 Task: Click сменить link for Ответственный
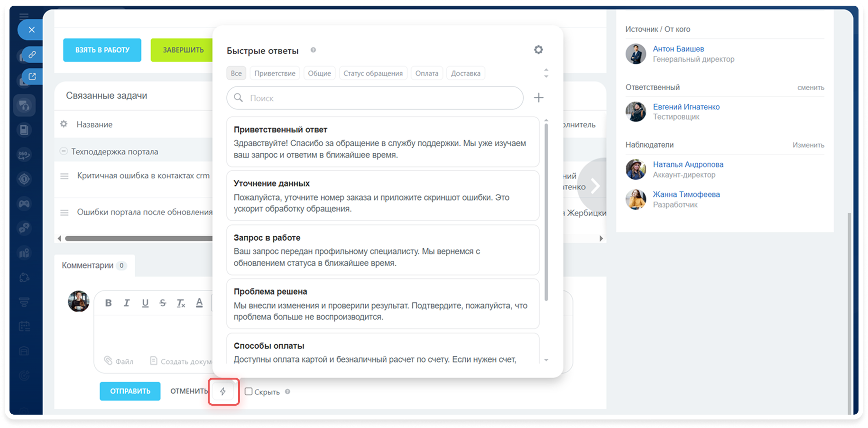tap(811, 87)
